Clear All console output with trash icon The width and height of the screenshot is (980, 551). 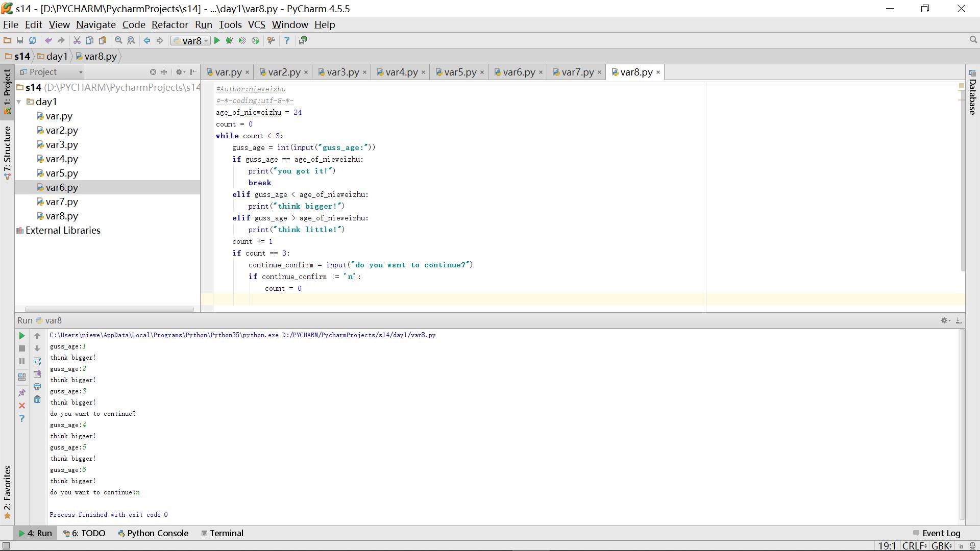(x=37, y=399)
